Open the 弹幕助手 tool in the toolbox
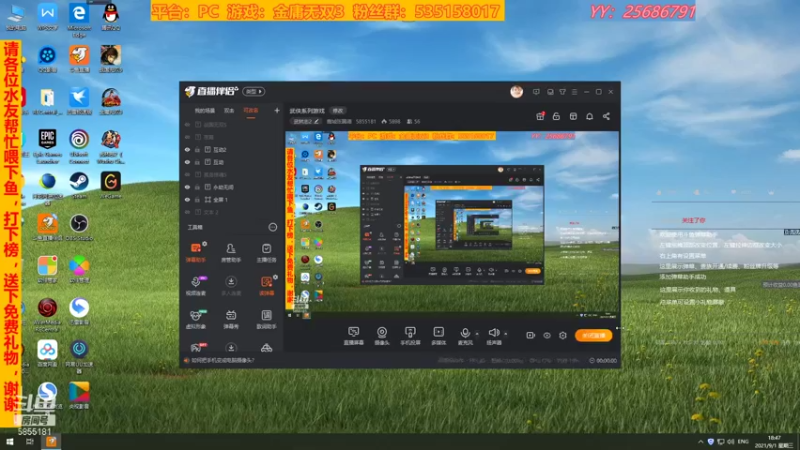This screenshot has height=450, width=800. point(195,252)
